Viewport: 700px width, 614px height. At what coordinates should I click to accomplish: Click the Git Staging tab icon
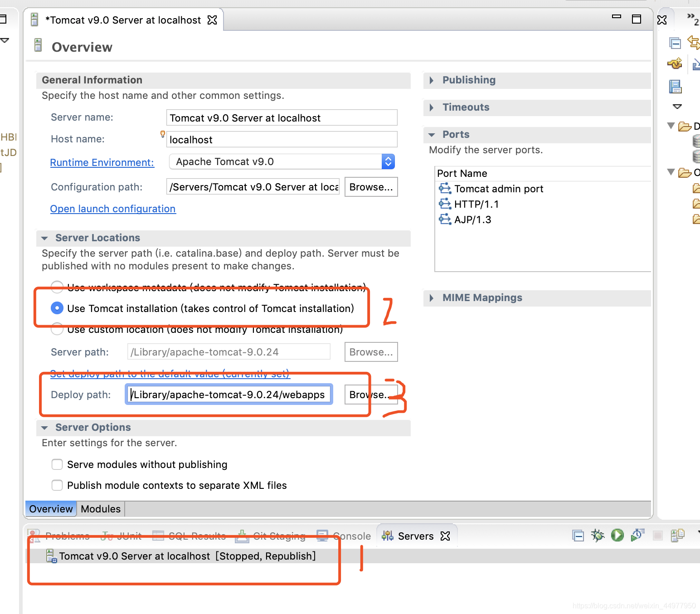pyautogui.click(x=242, y=536)
